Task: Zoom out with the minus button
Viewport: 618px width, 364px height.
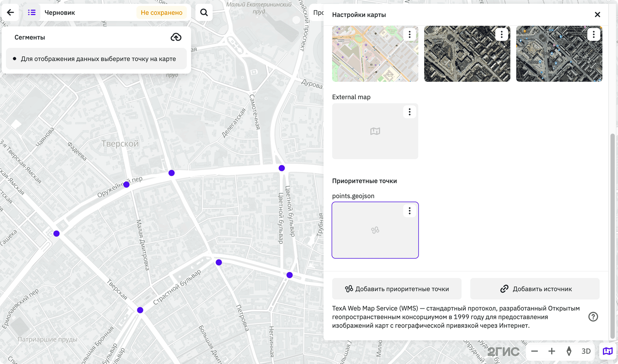Action: click(x=534, y=351)
